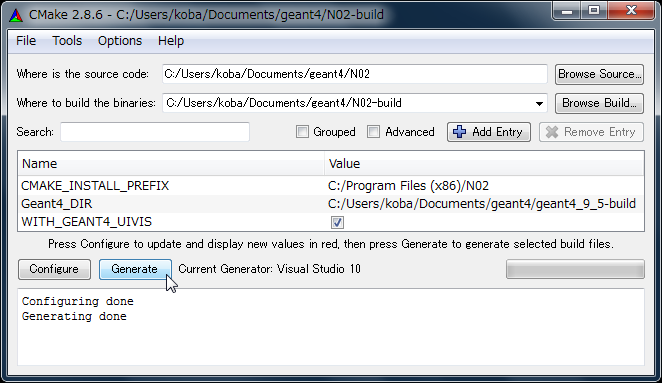Click the progress bar beside Current Generator
662x383 pixels.
[x=575, y=269]
